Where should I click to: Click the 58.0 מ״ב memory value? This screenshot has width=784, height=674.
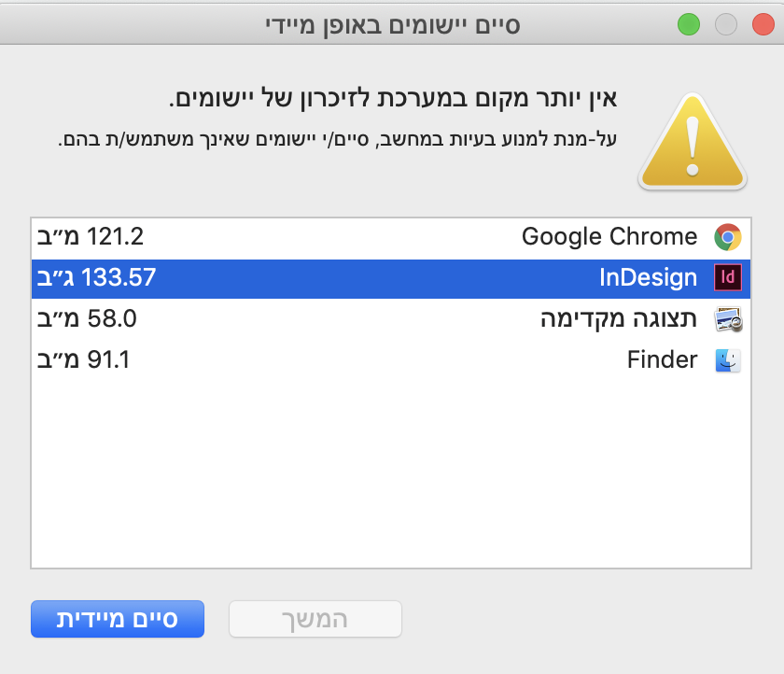(87, 319)
